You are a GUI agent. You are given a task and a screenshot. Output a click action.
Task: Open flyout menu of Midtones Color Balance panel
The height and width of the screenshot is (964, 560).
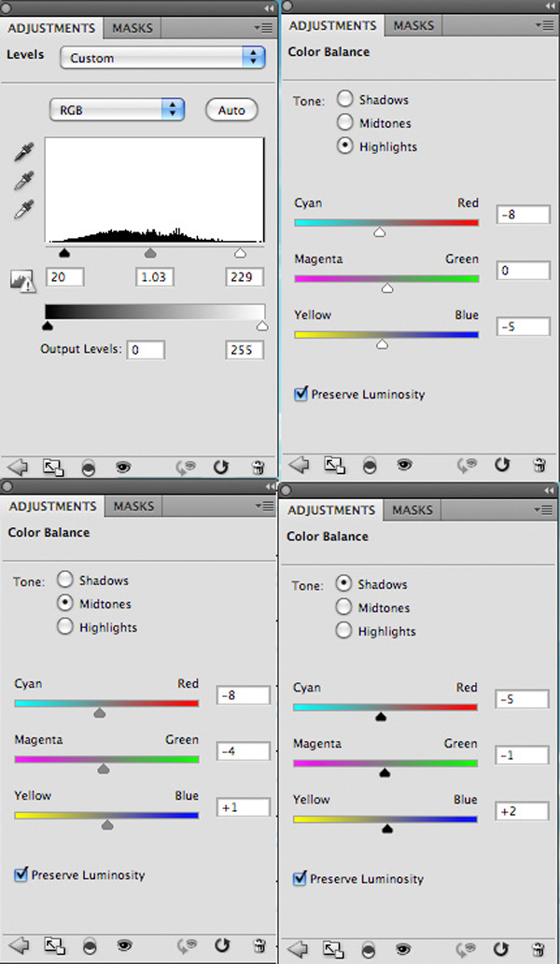point(262,506)
